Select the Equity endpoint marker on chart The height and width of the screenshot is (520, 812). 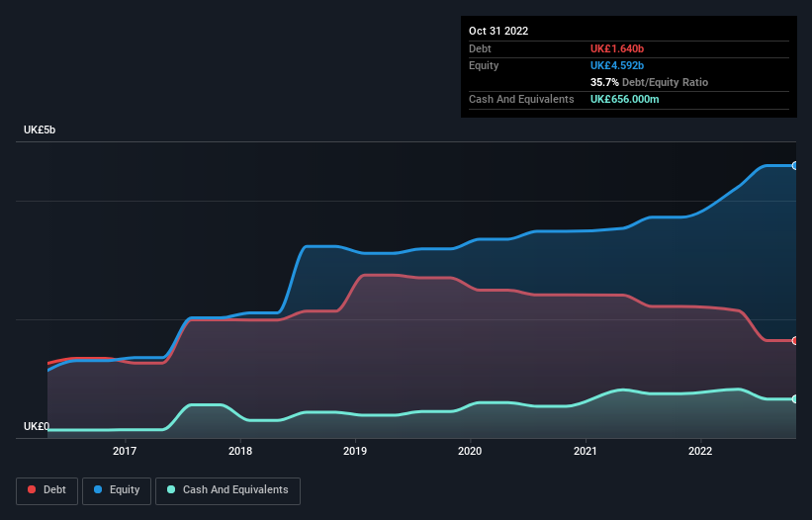click(x=795, y=165)
